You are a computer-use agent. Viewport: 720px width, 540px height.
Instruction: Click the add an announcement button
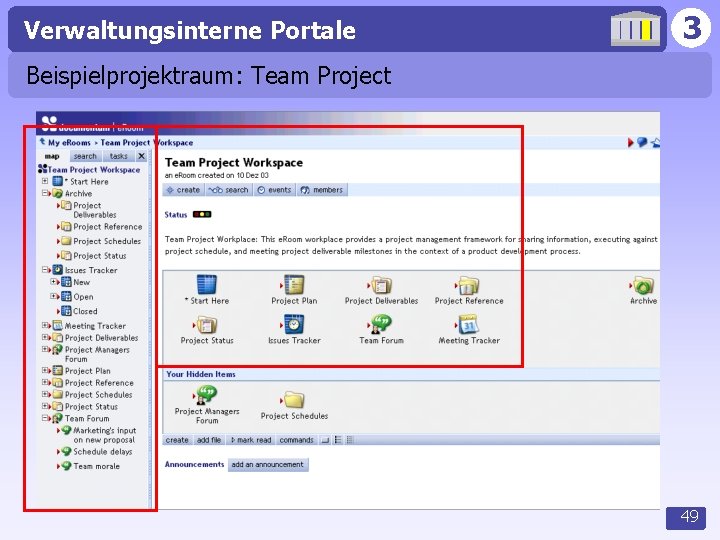[268, 464]
